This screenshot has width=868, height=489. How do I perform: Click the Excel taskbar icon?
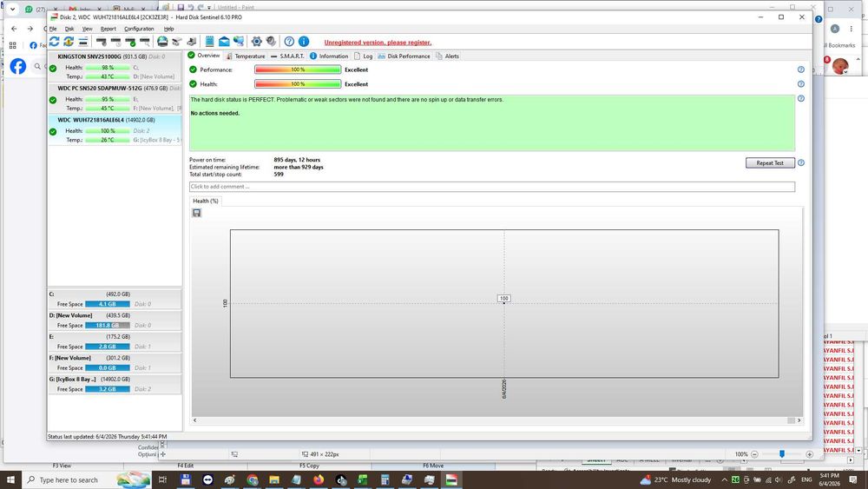tap(363, 479)
